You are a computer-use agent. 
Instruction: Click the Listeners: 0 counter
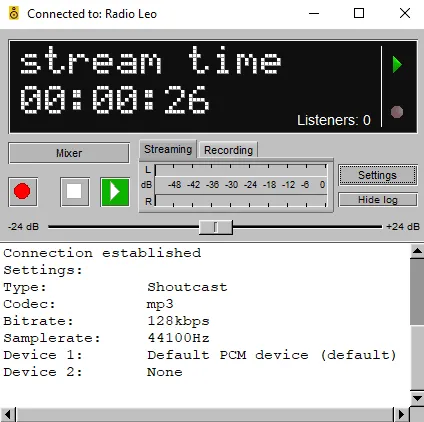coord(334,120)
